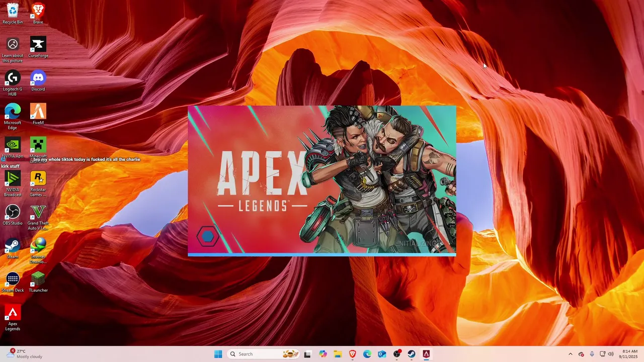Viewport: 644px width, 362px height.
Task: Select the Minecraft Launcher desktop icon
Action: tap(38, 150)
